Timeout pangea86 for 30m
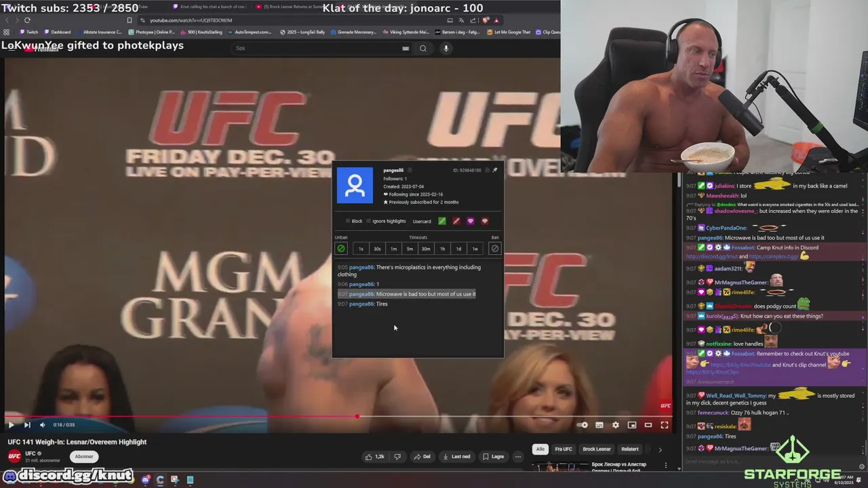 pos(426,249)
